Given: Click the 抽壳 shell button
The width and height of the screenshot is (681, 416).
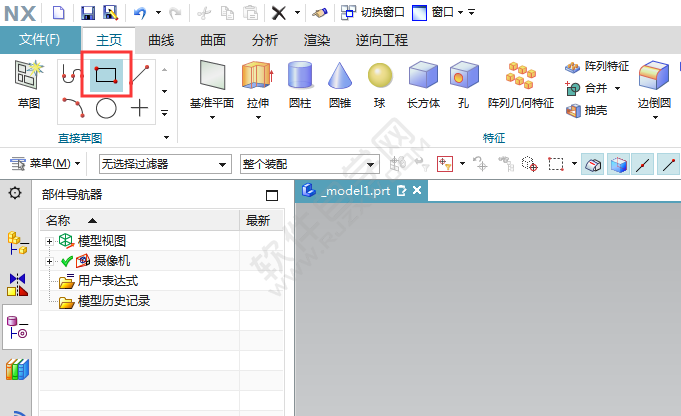Looking at the screenshot, I should point(586,111).
